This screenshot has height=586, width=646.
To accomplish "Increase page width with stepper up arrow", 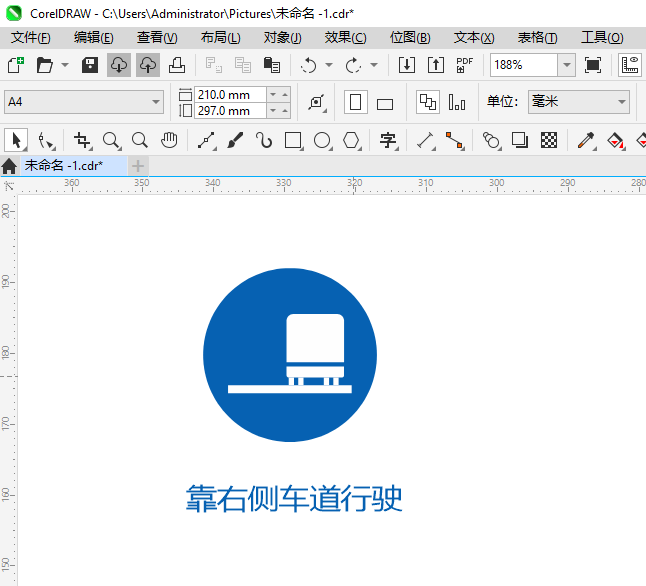I will tap(285, 95).
